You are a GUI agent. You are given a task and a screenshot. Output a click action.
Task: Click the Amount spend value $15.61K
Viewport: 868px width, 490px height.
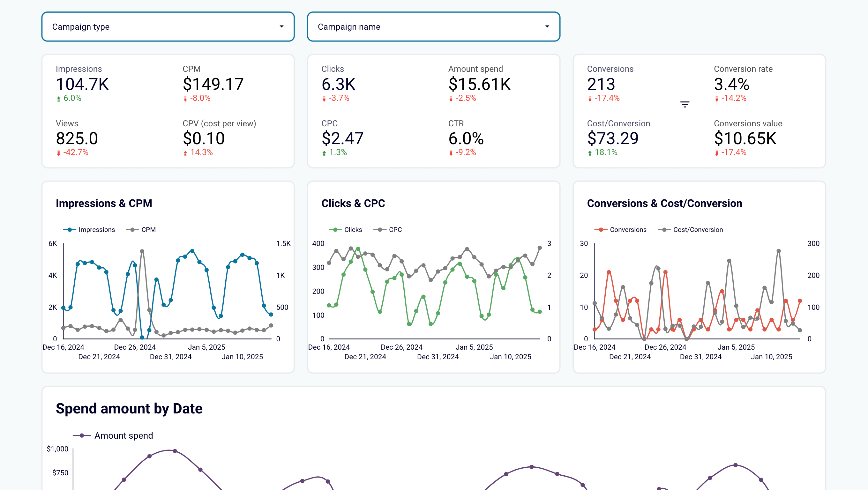click(480, 84)
